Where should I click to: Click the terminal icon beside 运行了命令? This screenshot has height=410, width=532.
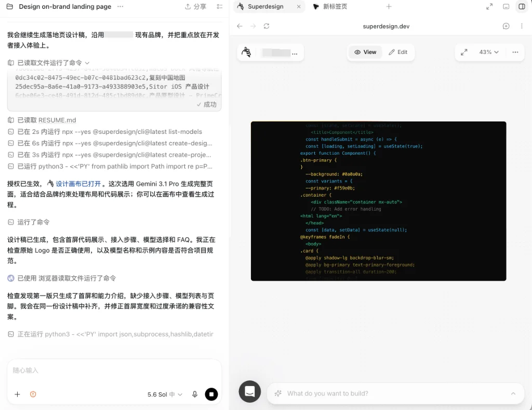click(11, 222)
